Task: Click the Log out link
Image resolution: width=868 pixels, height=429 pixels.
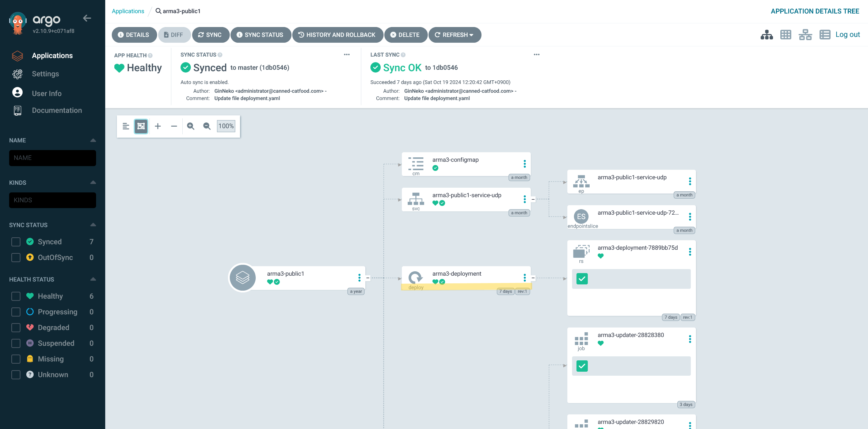Action: point(848,34)
